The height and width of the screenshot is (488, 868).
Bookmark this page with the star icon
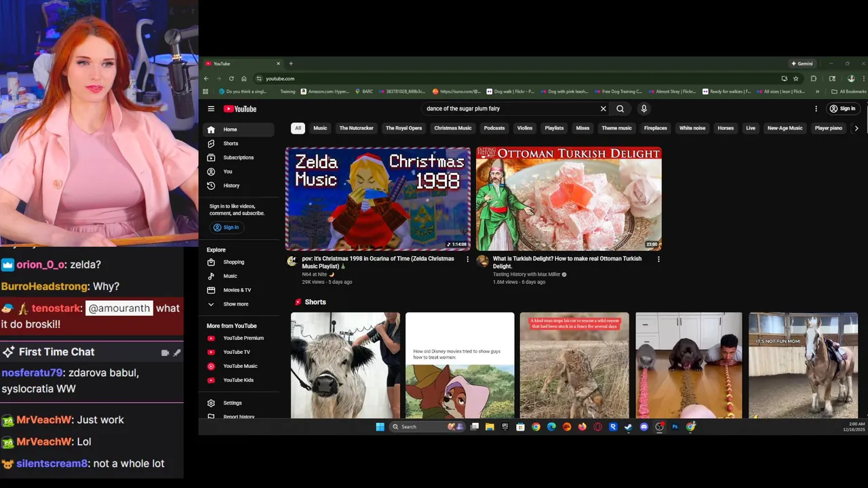[x=795, y=79]
